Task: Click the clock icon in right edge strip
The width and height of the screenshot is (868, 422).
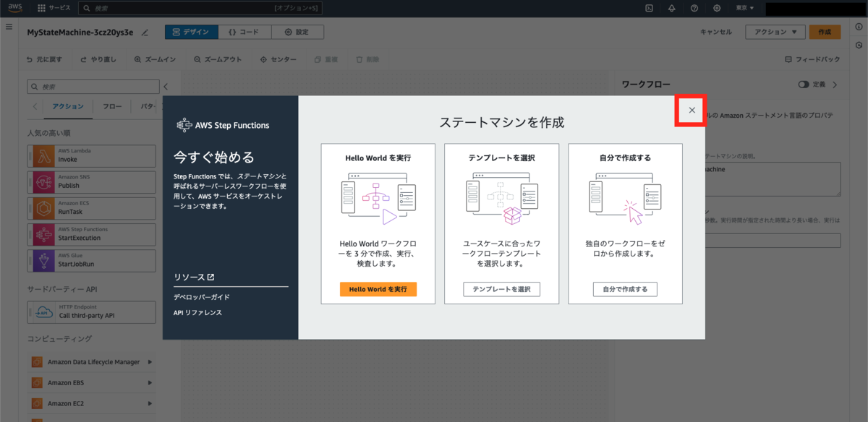Action: (858, 46)
